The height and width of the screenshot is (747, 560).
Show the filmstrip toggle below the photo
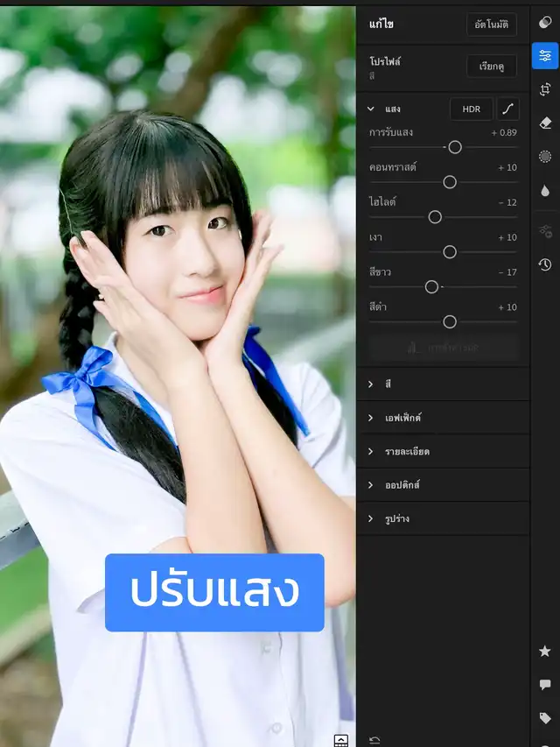pos(341,740)
